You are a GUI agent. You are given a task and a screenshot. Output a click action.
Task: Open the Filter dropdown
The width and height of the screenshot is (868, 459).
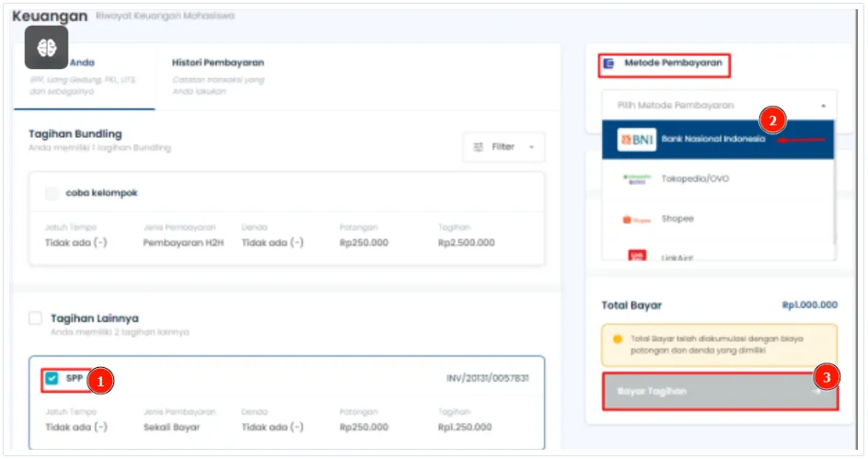(503, 146)
